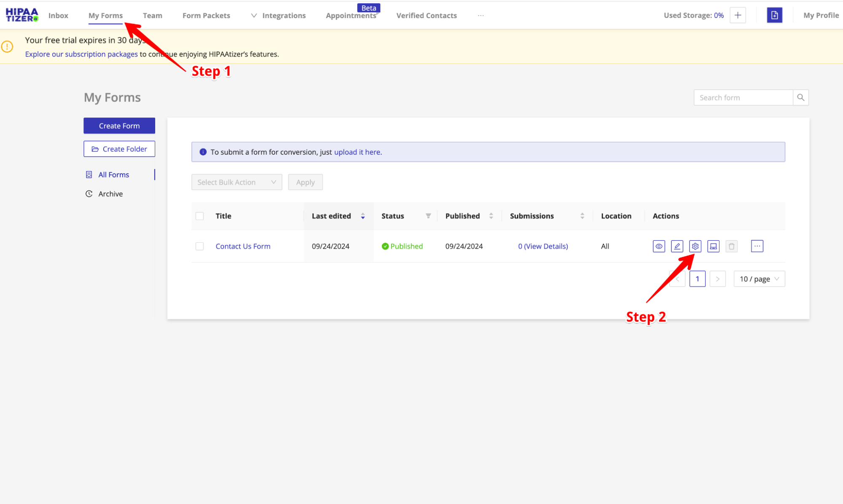Click the plus icon next to Used Storage
The width and height of the screenshot is (843, 504).
pyautogui.click(x=738, y=15)
